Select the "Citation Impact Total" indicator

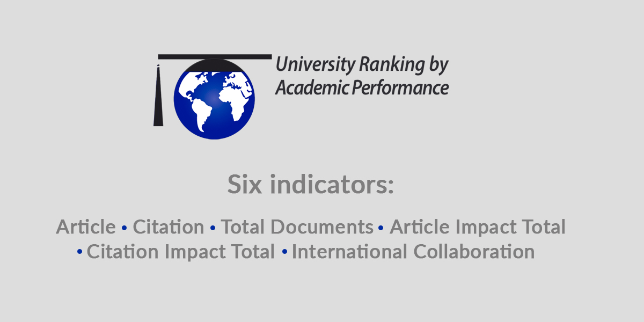tap(181, 251)
